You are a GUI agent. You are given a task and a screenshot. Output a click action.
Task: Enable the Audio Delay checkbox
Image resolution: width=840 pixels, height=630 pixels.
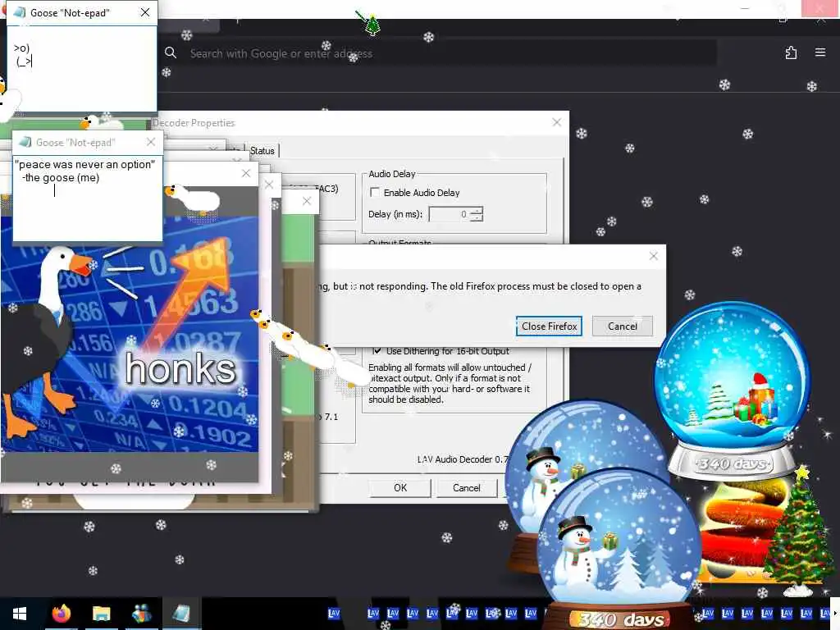click(375, 192)
